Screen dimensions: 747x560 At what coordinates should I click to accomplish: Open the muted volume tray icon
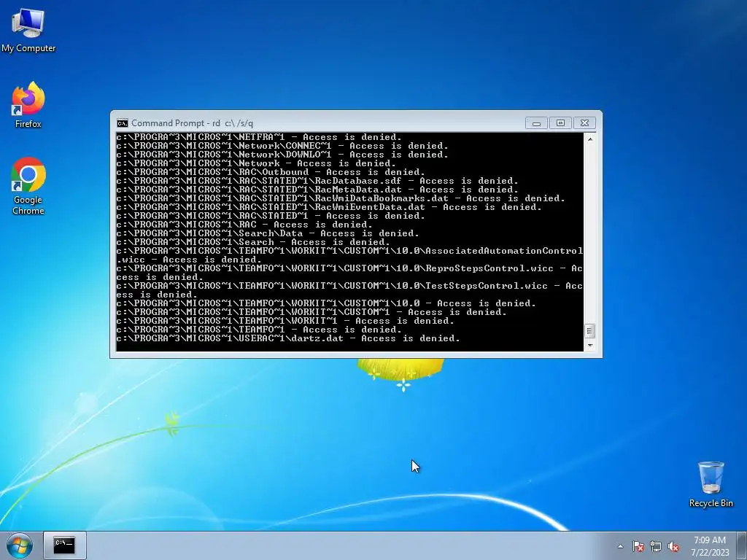(673, 546)
